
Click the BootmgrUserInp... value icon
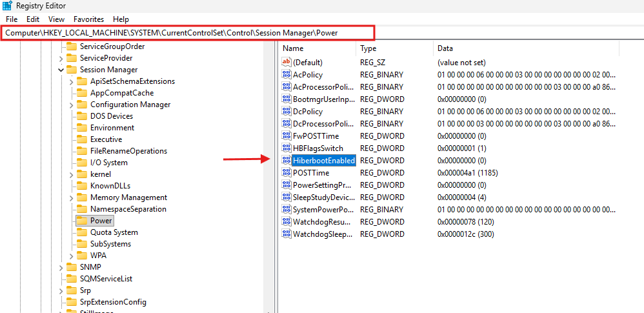click(x=287, y=99)
